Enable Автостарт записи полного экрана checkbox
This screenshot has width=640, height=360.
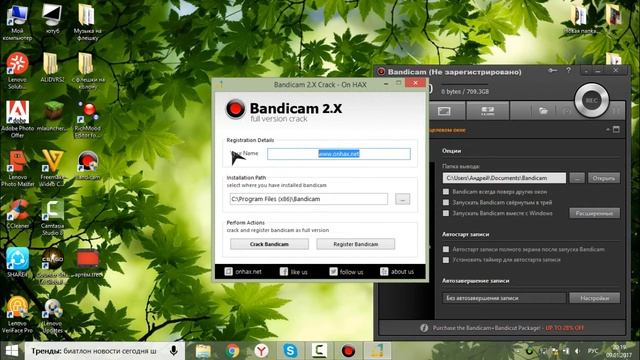tap(446, 249)
